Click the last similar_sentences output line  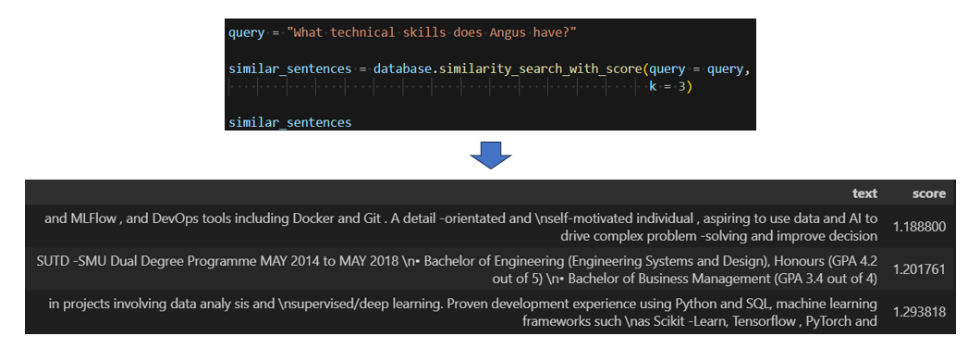[290, 122]
